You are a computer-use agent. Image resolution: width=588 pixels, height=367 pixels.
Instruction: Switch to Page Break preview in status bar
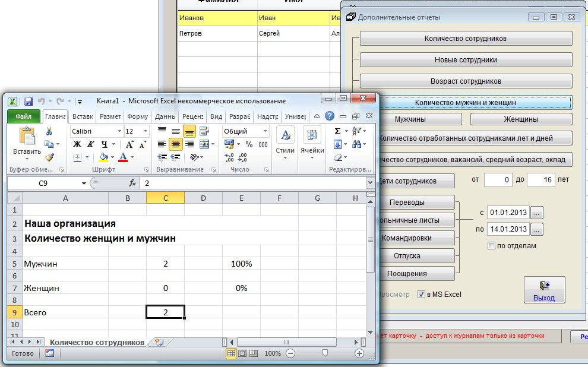click(254, 353)
